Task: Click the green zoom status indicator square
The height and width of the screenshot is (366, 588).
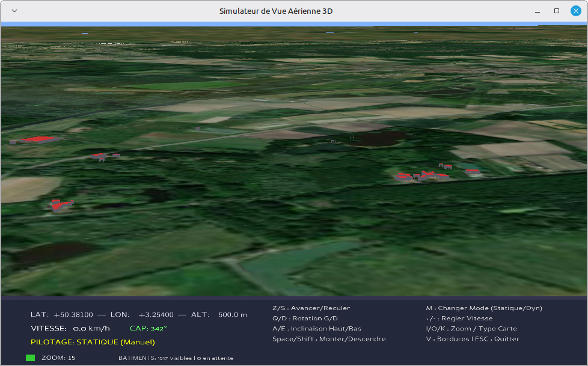Action: (x=30, y=358)
